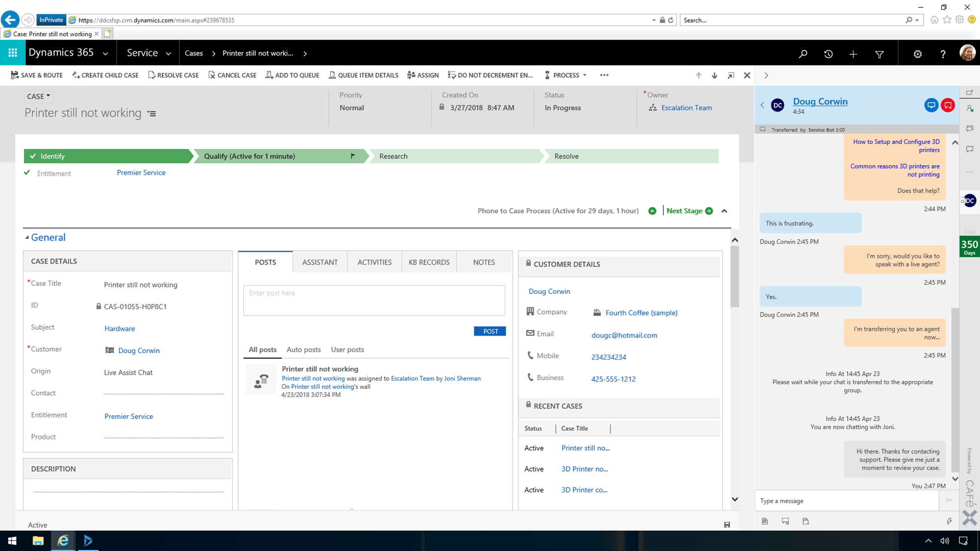Select the Auto posts filter

(x=303, y=350)
